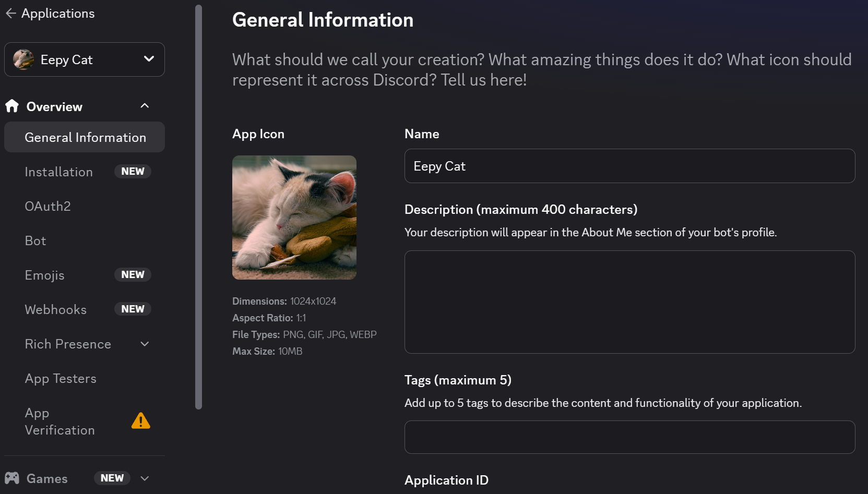Click the 'File Types: PNG, GIF, JPG, WEBP' text
Screen dimensions: 868x494
[304, 334]
